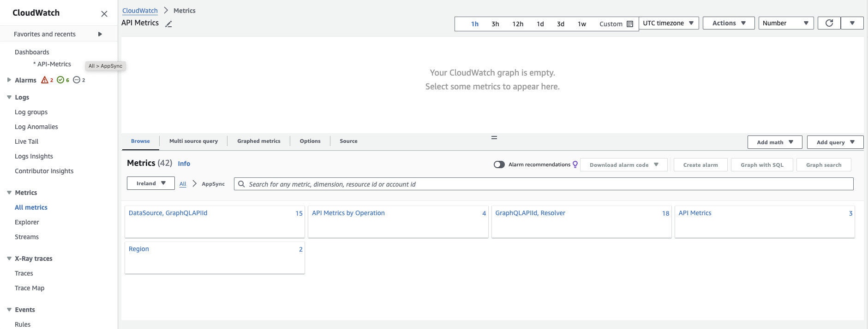
Task: Click the in-alarm warning triangle icon
Action: point(45,80)
